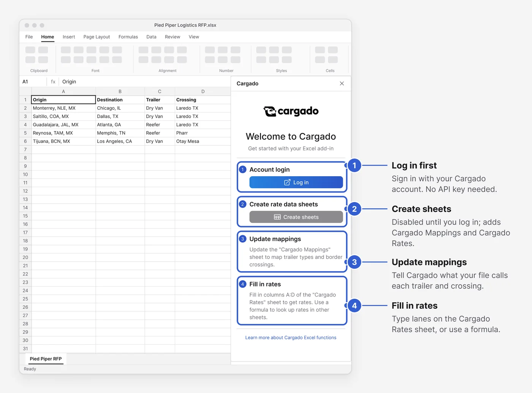Click the Cells ribbon group label
The image size is (532, 393).
coord(330,71)
